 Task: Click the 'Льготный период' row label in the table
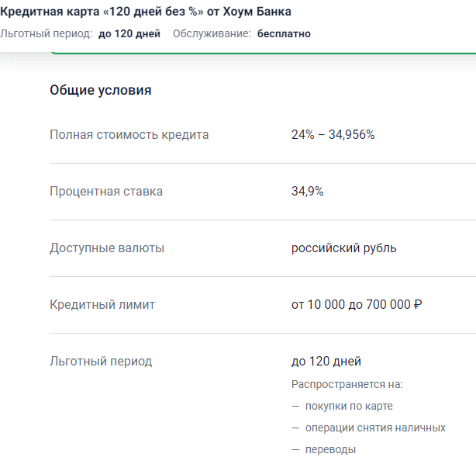[101, 362]
